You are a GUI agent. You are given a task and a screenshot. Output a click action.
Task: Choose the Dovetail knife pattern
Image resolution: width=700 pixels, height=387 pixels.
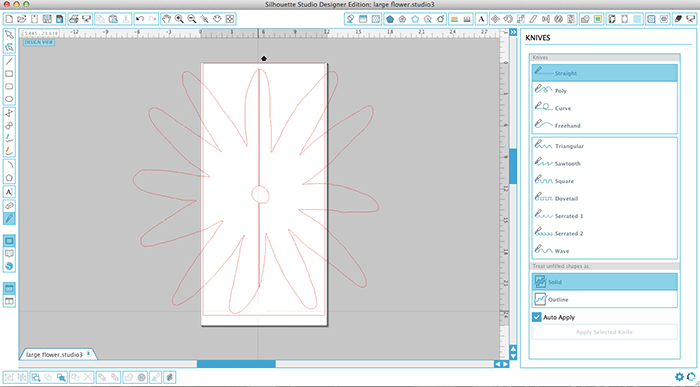(604, 198)
